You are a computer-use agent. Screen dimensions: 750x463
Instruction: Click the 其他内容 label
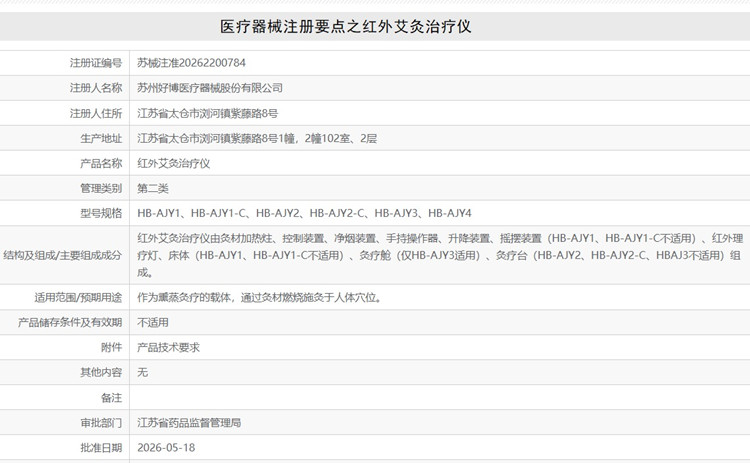coord(101,372)
